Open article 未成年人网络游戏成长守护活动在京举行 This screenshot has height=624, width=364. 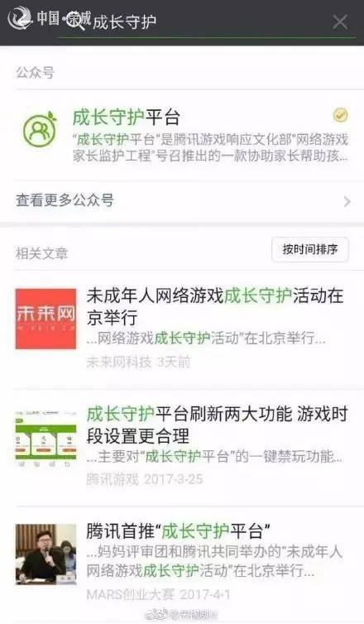[x=215, y=306]
